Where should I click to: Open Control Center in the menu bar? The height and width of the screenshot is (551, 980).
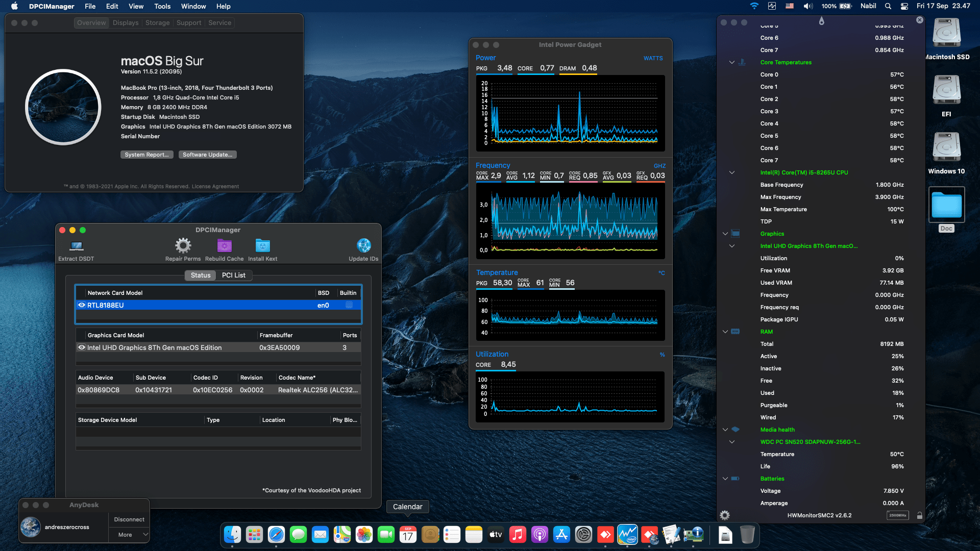coord(904,6)
